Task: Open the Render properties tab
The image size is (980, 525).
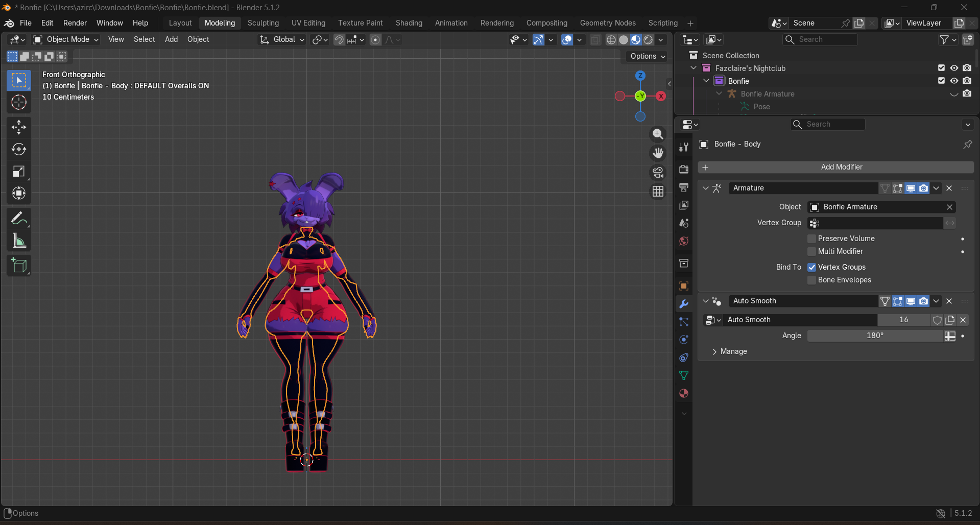Action: (684, 169)
